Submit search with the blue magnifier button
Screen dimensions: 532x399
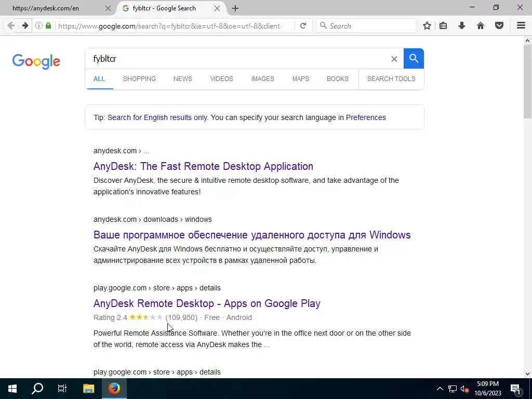[x=414, y=58]
